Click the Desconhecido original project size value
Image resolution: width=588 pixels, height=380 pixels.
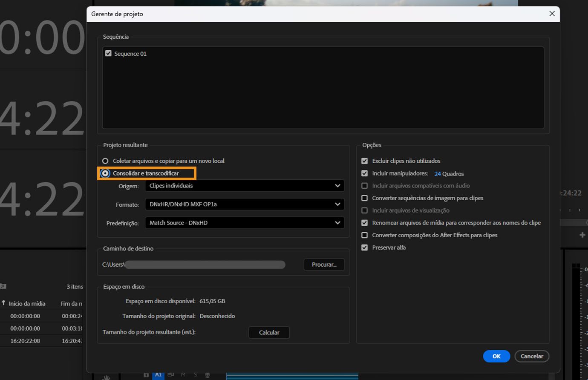pyautogui.click(x=217, y=316)
